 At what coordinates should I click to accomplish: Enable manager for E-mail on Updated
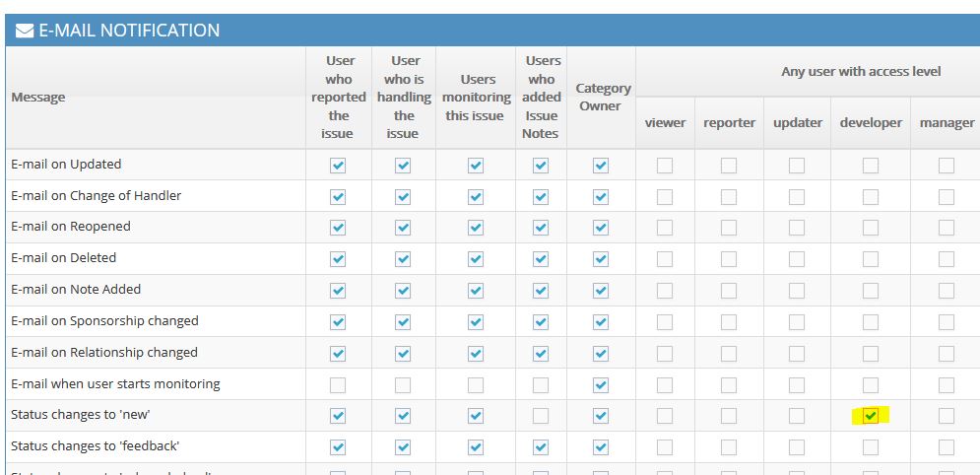coord(946,166)
